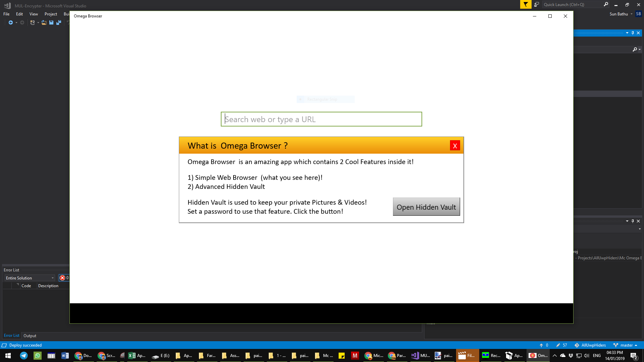Open Telegram from the taskbar

coord(24,356)
